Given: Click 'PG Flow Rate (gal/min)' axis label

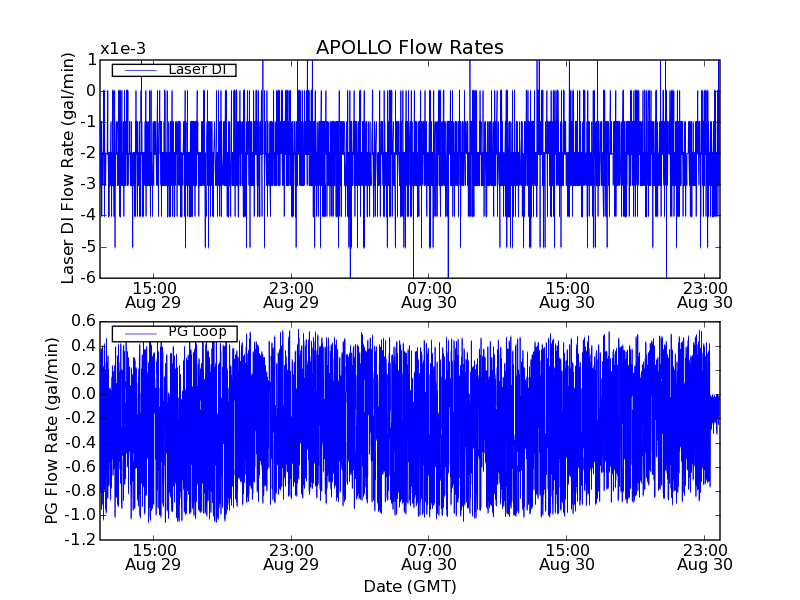Looking at the screenshot, I should tap(52, 430).
